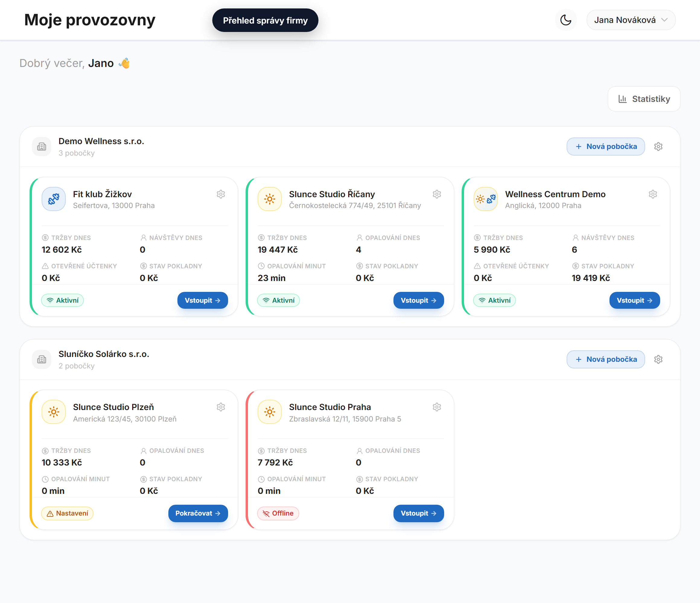Click the Slunce Studio Říčany sun icon

[x=270, y=199]
